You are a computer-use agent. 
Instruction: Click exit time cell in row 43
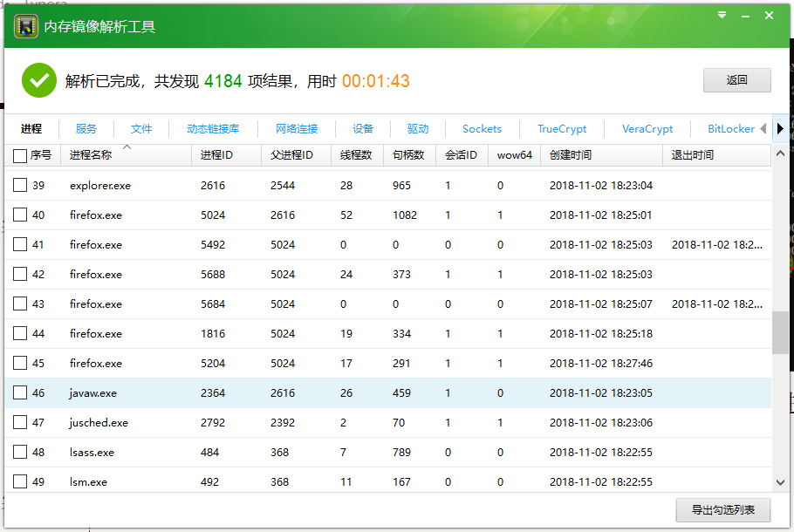717,304
